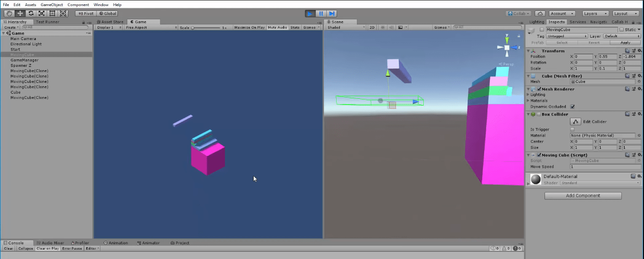Screen dimensions: 644x259
Task: Switch to the Test Runner tab
Action: (48, 22)
